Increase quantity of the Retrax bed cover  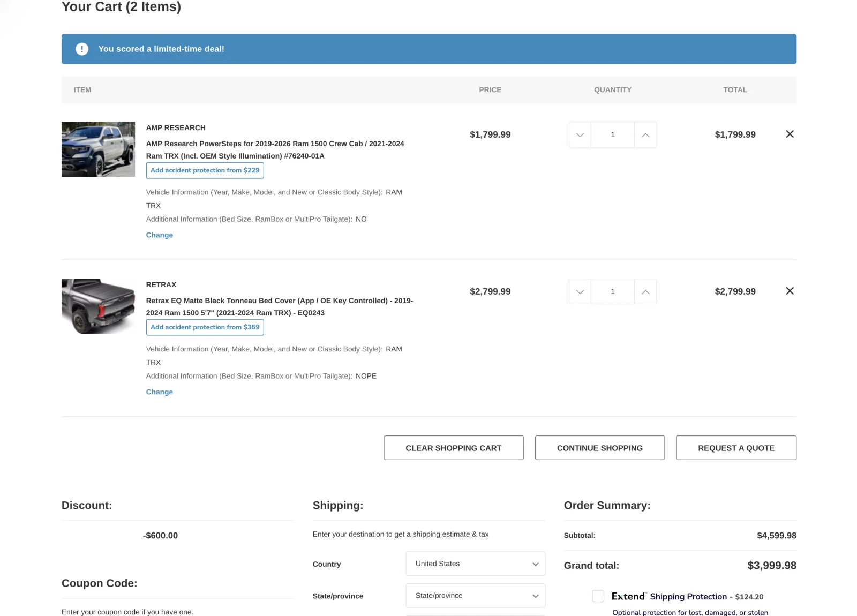click(645, 291)
